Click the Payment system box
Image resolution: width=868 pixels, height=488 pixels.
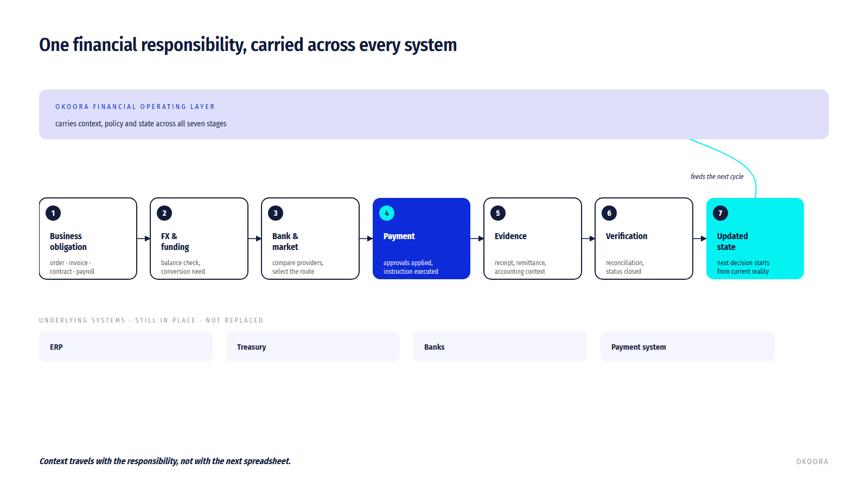(x=687, y=346)
